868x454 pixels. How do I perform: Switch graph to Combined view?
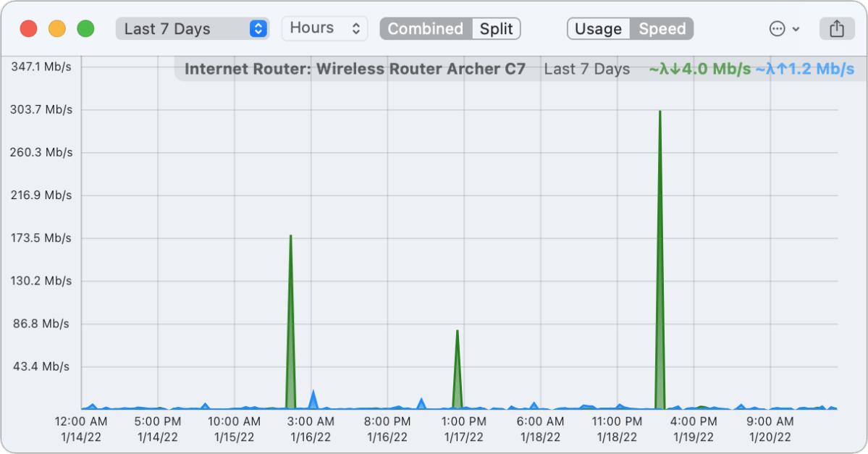point(425,29)
